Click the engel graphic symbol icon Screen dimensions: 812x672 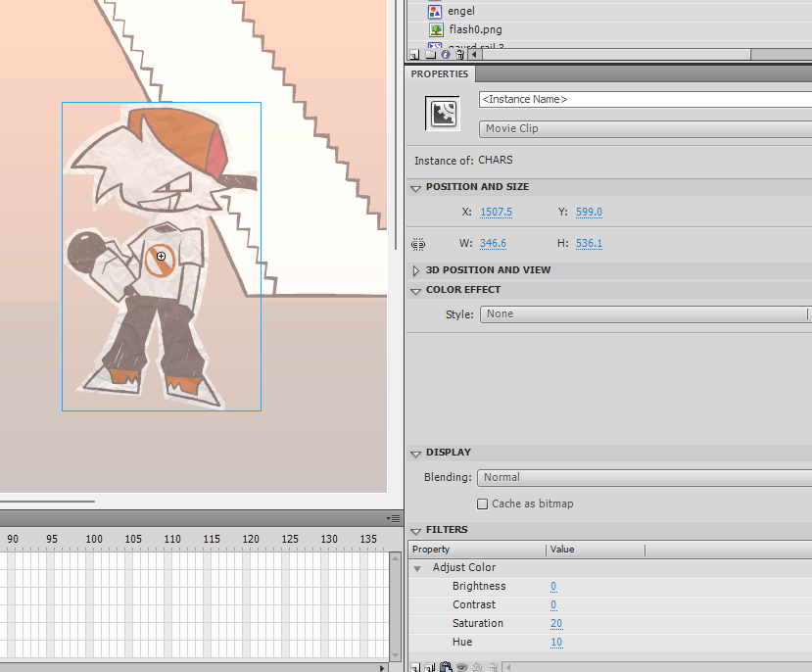pyautogui.click(x=435, y=11)
